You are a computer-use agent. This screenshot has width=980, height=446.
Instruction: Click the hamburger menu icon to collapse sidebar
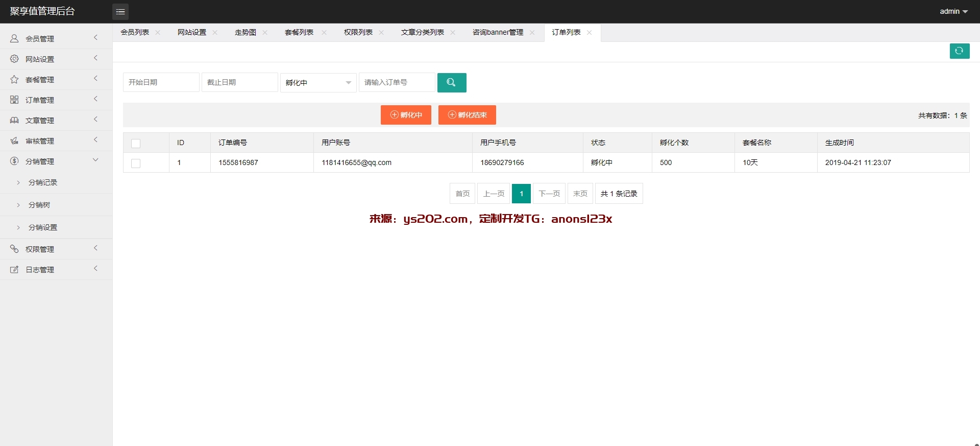120,12
